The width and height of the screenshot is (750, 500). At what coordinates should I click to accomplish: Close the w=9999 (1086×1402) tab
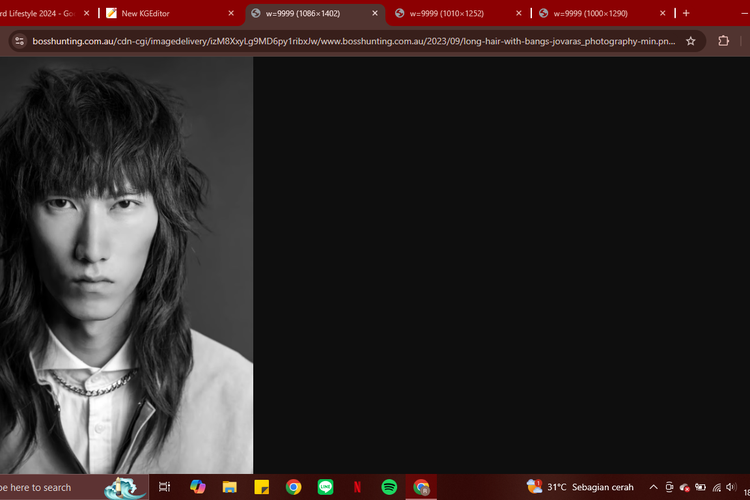(x=375, y=14)
